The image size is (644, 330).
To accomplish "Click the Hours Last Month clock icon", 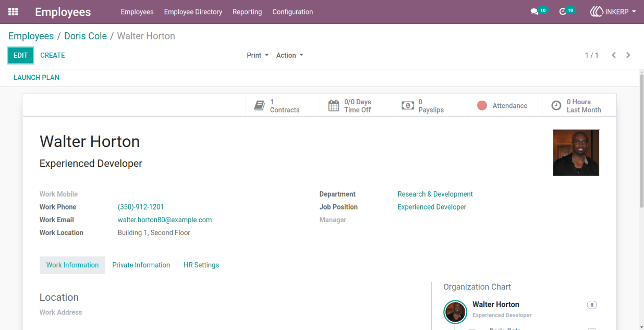I will [556, 106].
